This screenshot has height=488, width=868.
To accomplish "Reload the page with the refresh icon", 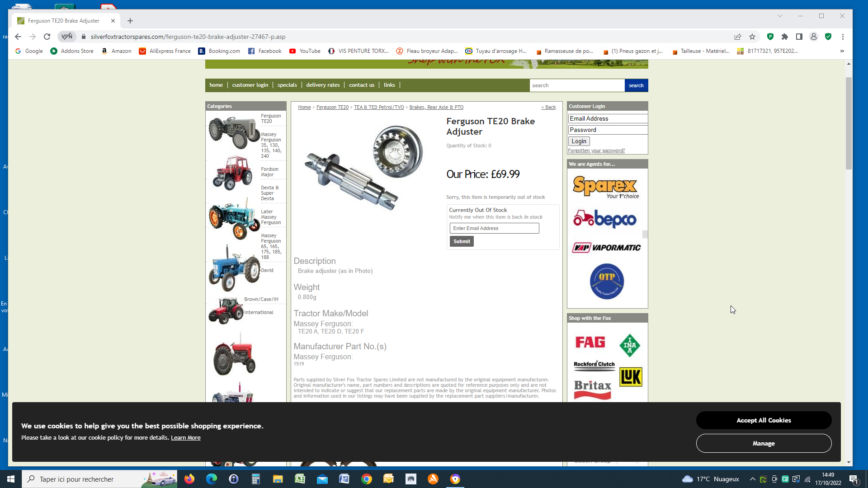I will (47, 37).
